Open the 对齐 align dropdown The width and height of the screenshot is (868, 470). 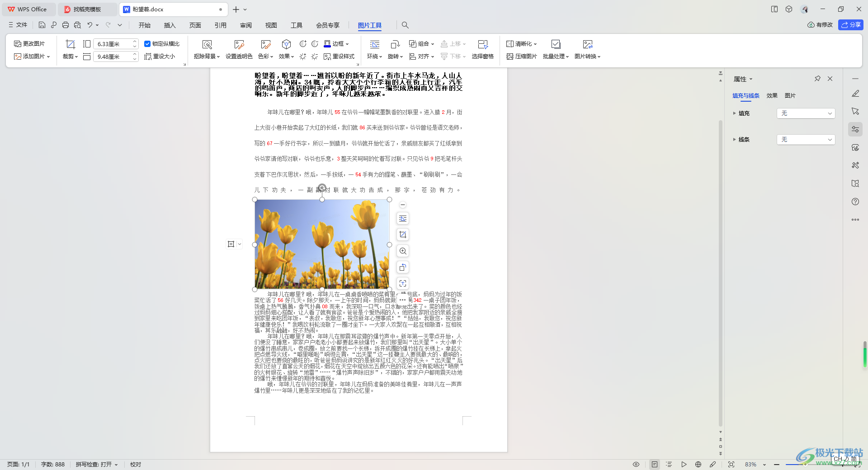click(x=421, y=56)
